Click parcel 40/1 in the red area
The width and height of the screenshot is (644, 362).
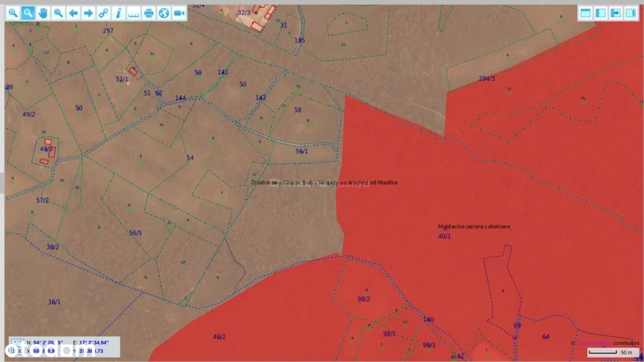click(444, 236)
